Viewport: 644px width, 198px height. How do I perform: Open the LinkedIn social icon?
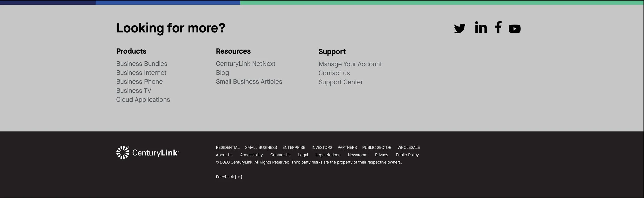pyautogui.click(x=481, y=27)
